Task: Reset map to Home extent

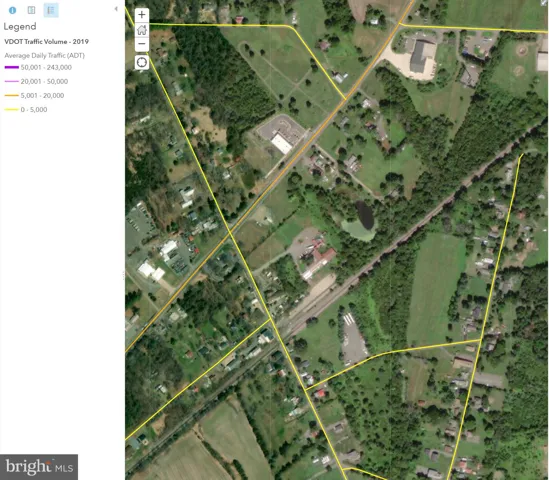Action: point(142,30)
